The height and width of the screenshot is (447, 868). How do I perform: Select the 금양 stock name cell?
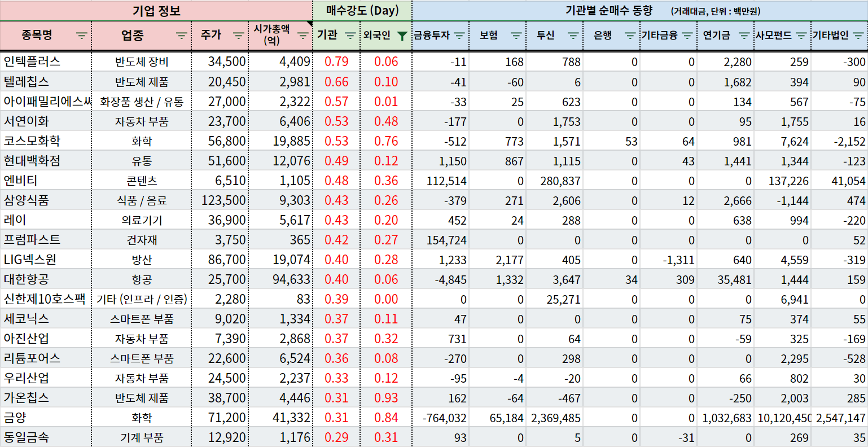46,418
